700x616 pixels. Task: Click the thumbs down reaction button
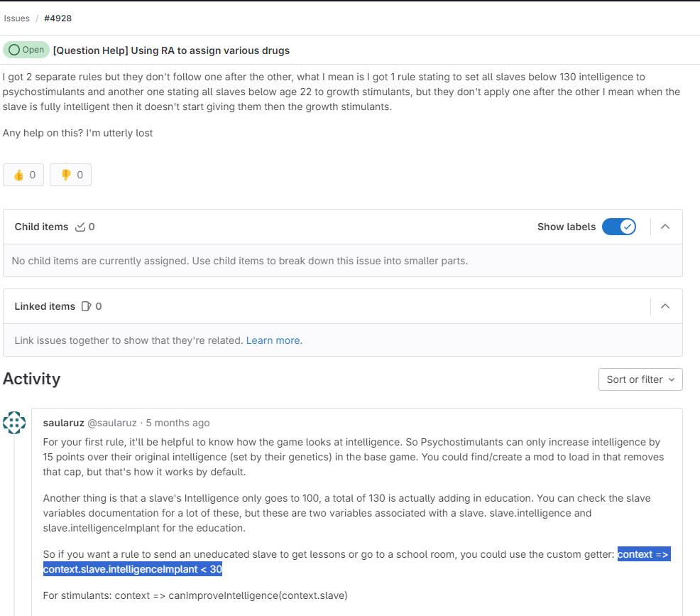tap(71, 175)
